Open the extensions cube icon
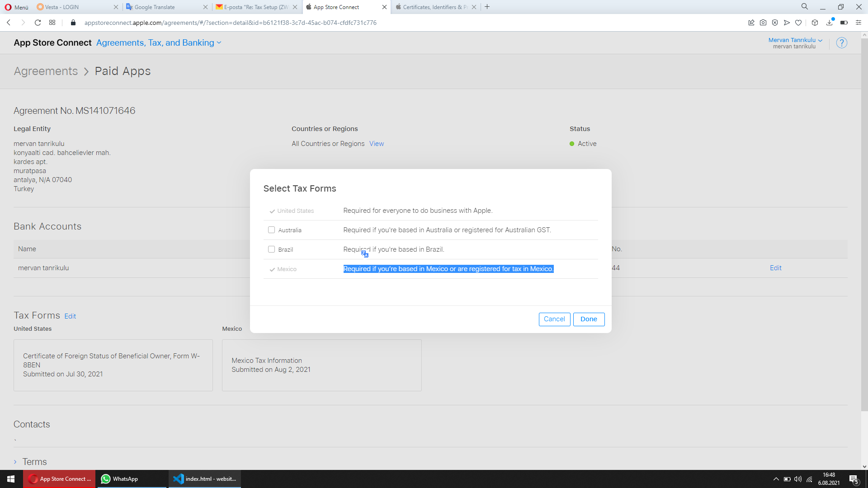868x488 pixels. pos(815,23)
